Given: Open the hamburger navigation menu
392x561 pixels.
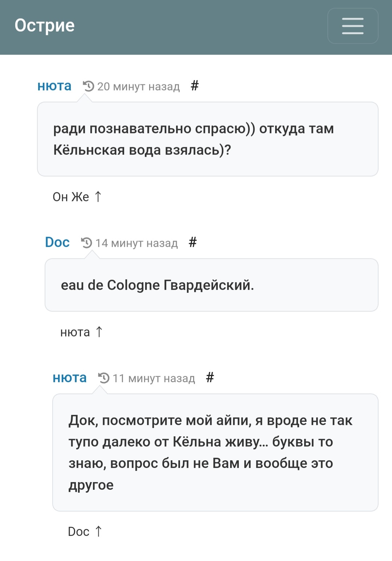Looking at the screenshot, I should coord(353,26).
